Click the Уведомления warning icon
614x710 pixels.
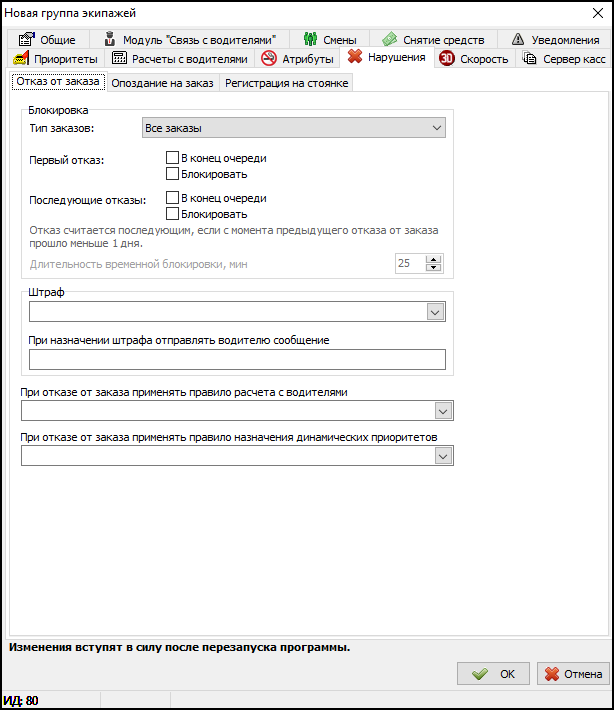[518, 40]
